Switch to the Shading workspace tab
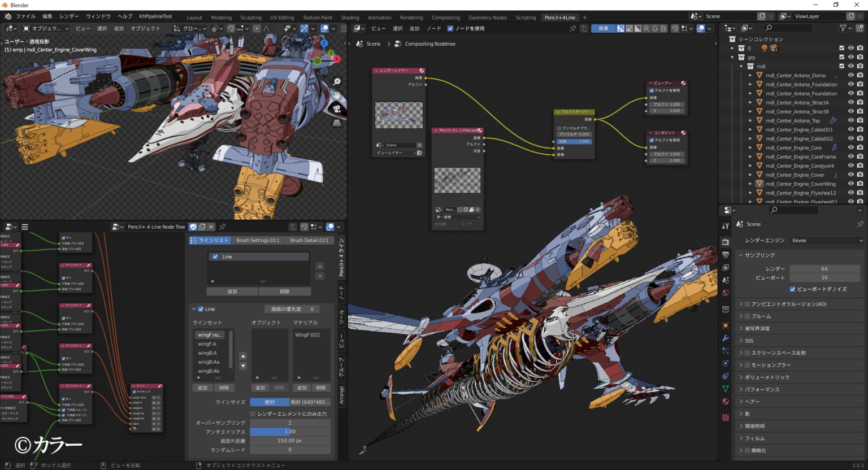Image resolution: width=868 pixels, height=470 pixels. 350,17
